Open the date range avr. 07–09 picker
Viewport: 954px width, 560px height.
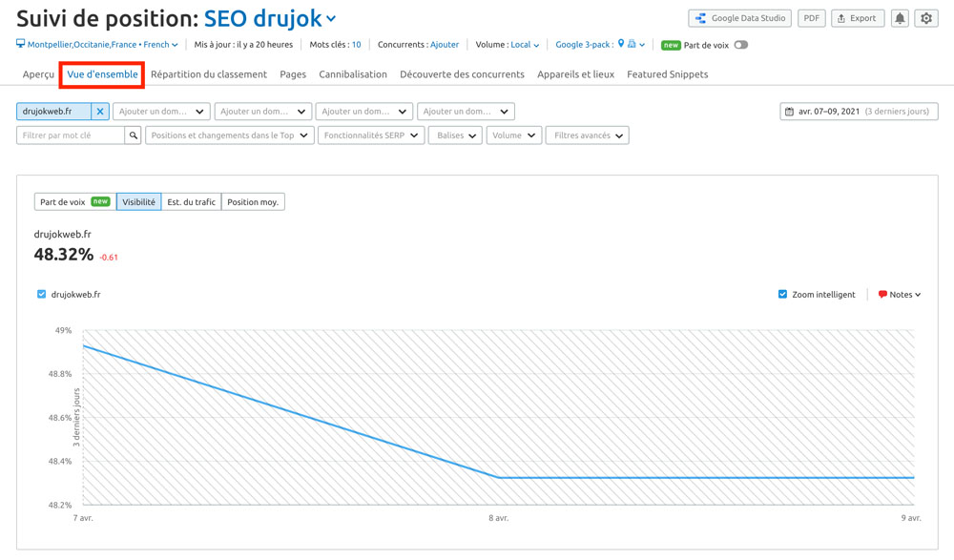tap(860, 112)
